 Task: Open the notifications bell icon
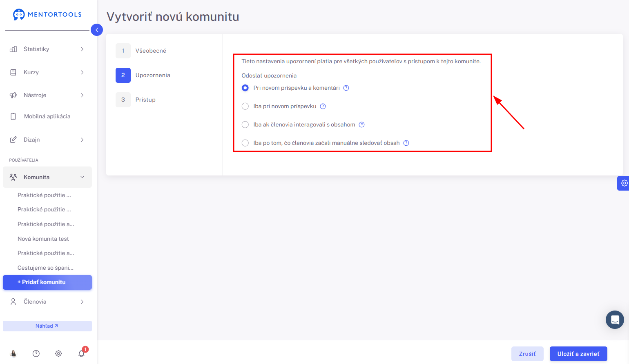(82, 353)
